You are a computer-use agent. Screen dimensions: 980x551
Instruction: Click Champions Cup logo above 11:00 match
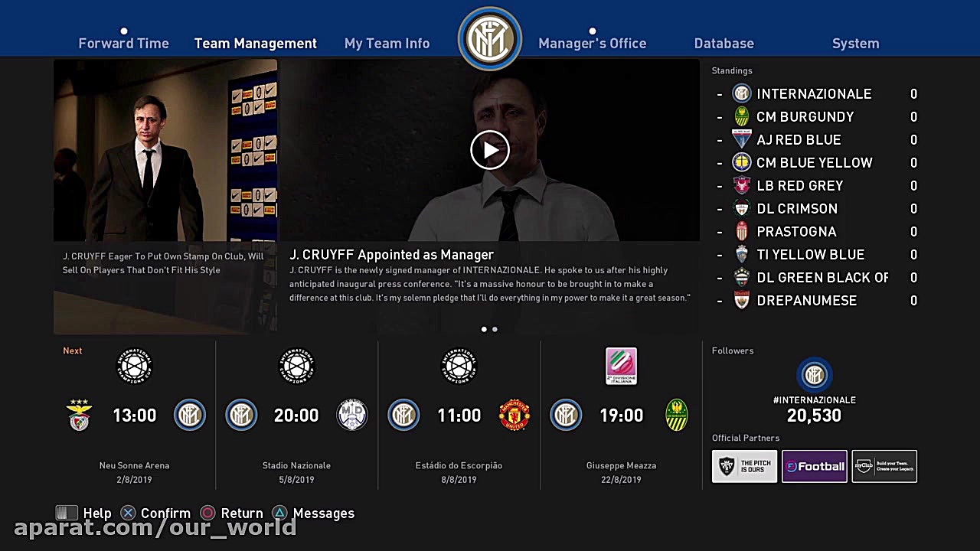click(459, 366)
